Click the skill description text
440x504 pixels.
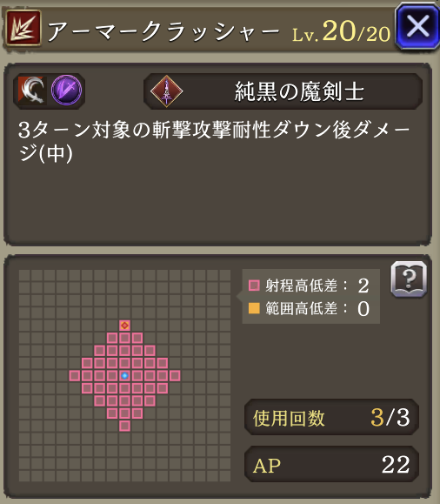(x=214, y=142)
